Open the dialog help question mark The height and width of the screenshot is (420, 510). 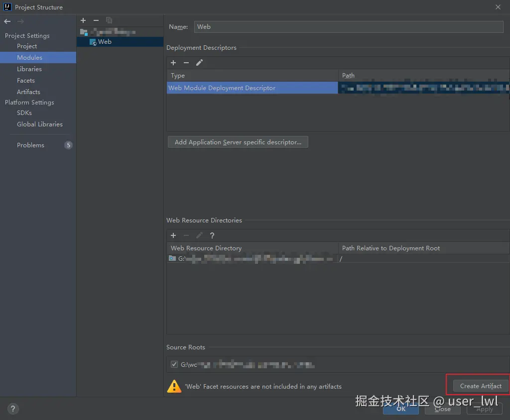click(x=13, y=409)
